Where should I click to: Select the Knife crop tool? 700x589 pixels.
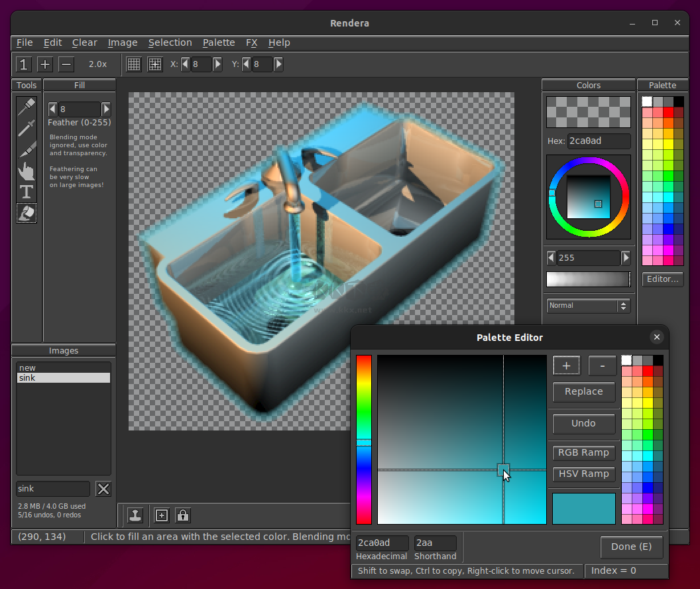27,149
